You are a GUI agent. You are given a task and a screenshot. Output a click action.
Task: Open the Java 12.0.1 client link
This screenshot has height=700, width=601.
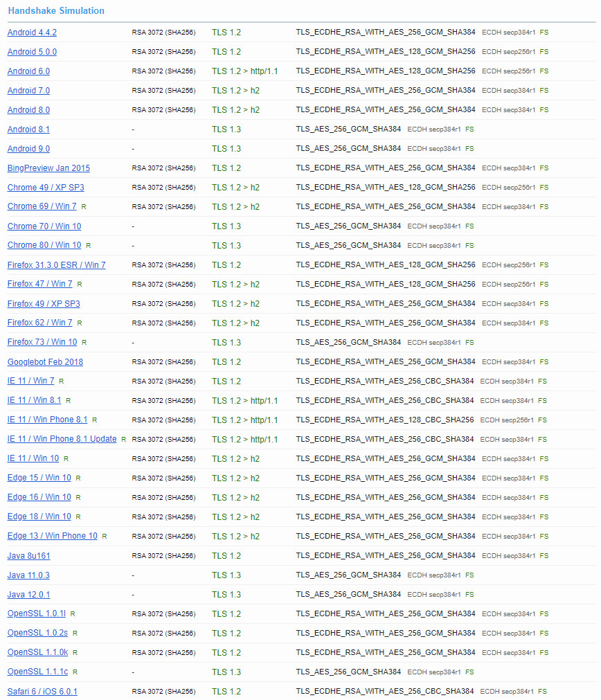coord(28,595)
